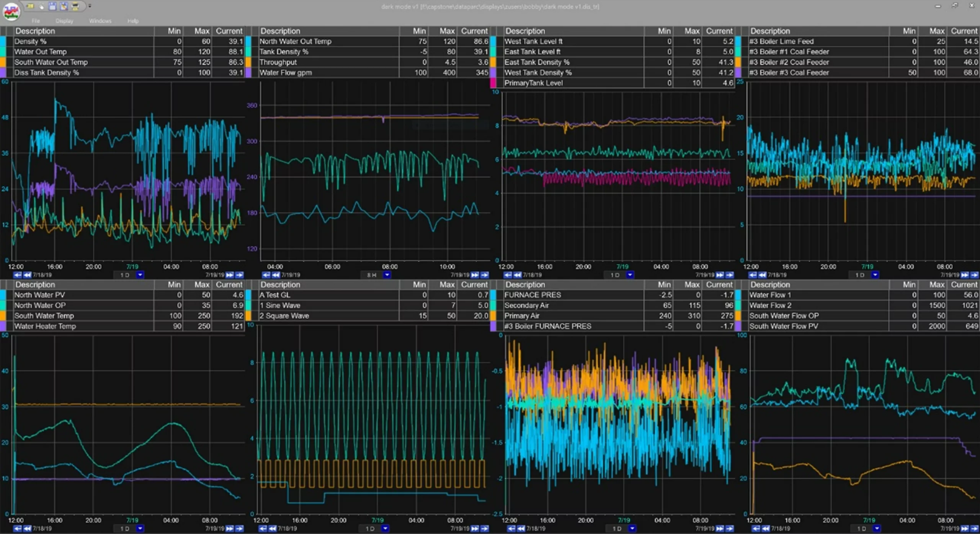This screenshot has height=534, width=980.
Task: Select the 2 Square Wave row
Action: (x=367, y=316)
